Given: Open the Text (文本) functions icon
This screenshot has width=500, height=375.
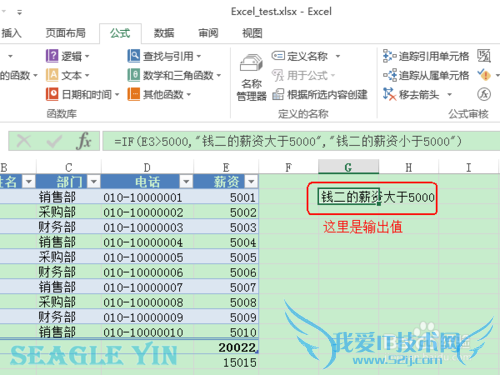Looking at the screenshot, I should [x=52, y=75].
